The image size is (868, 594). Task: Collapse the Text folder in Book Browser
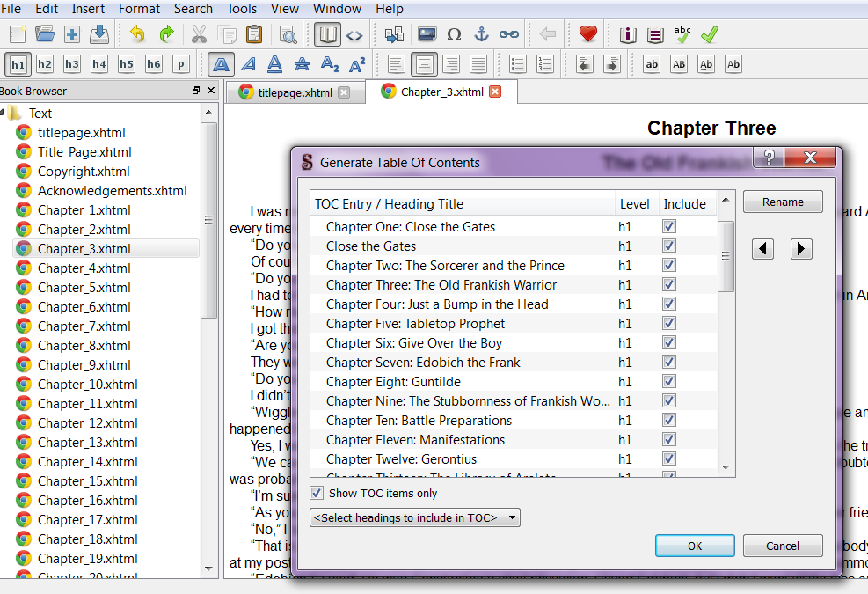(x=3, y=113)
